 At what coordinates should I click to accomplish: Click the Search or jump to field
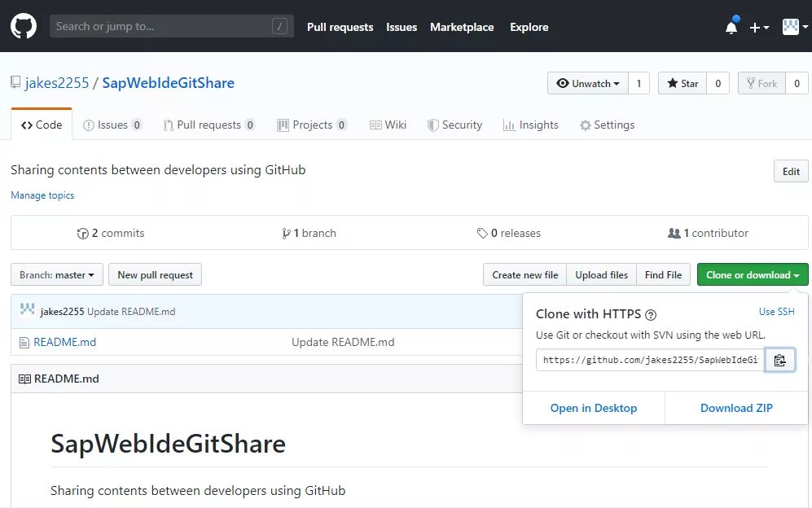[163, 27]
